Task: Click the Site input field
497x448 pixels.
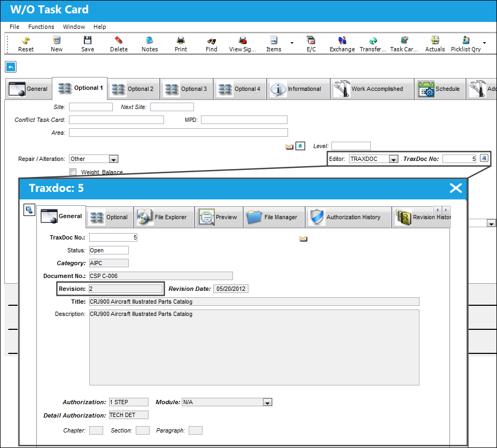Action: click(x=91, y=107)
